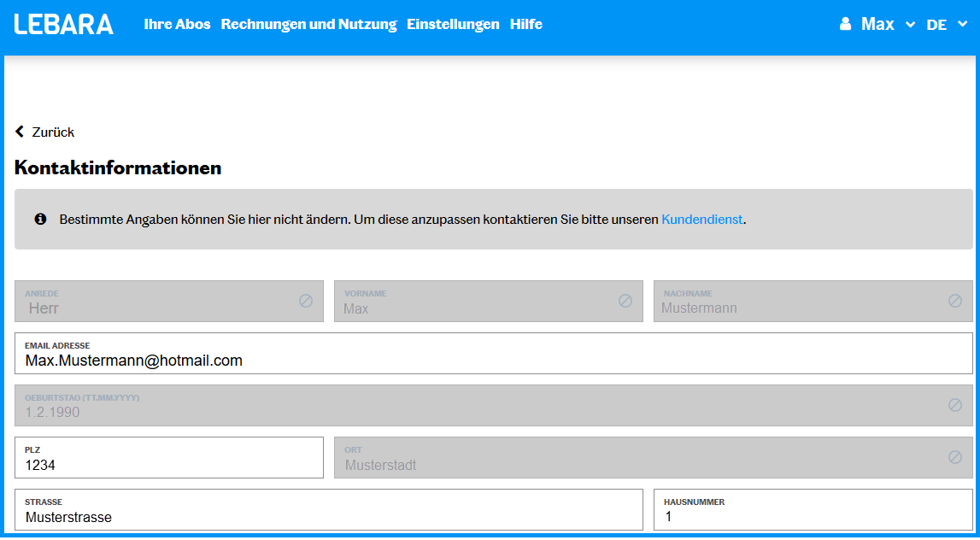The width and height of the screenshot is (980, 540).
Task: Open the Kundendienst link
Action: coord(701,220)
